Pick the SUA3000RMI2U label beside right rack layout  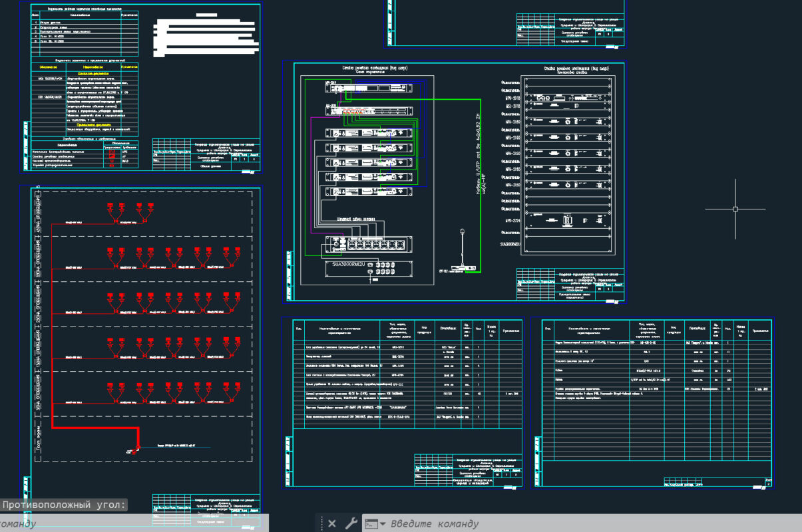(509, 244)
